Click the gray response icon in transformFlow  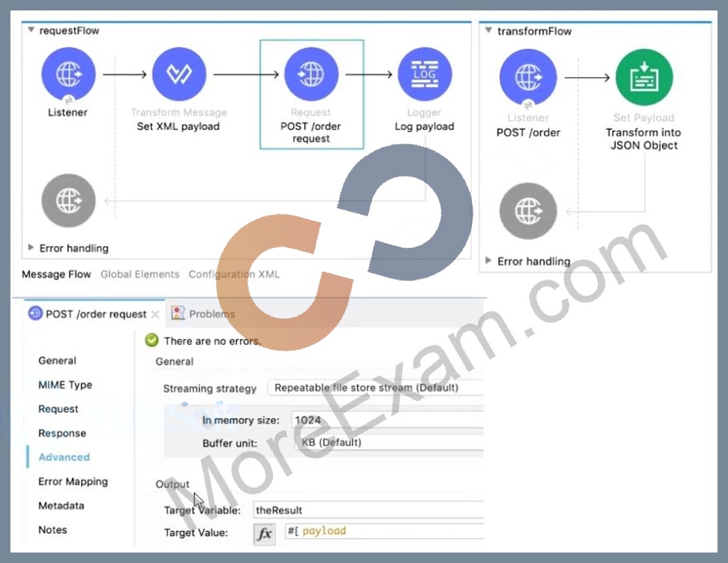[528, 211]
